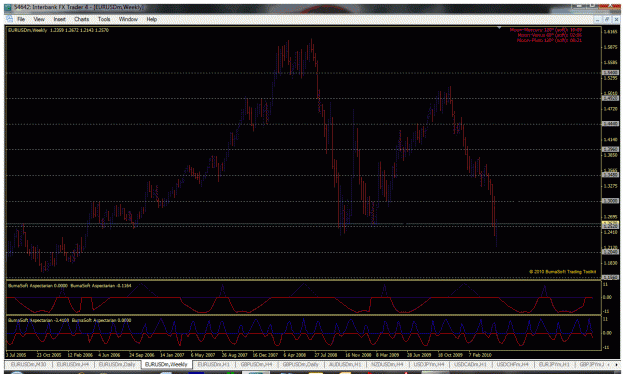Image resolution: width=625 pixels, height=374 pixels.
Task: Switch to the USDCHFm,H4 chart tab
Action: [x=513, y=364]
